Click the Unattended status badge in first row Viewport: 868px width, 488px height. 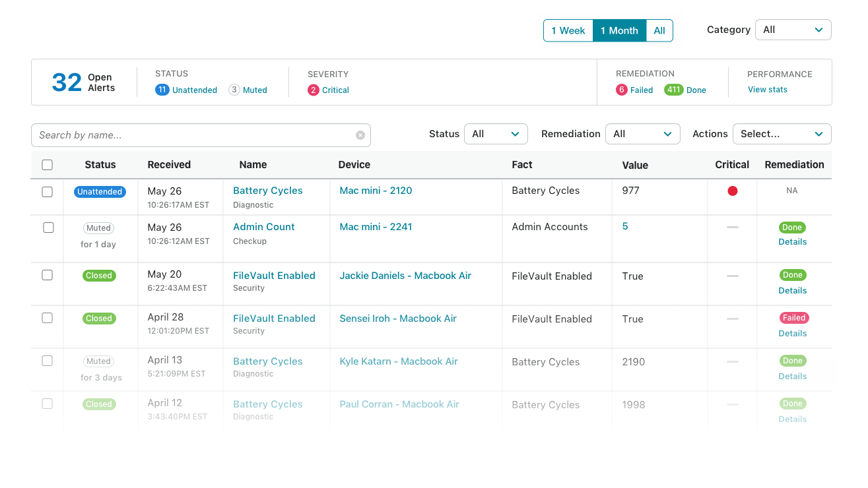100,192
